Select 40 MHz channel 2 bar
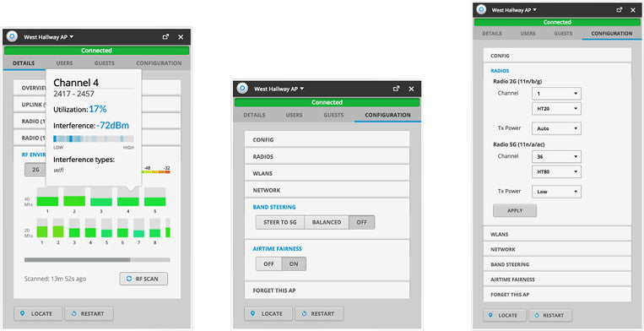The image size is (644, 331). (74, 197)
